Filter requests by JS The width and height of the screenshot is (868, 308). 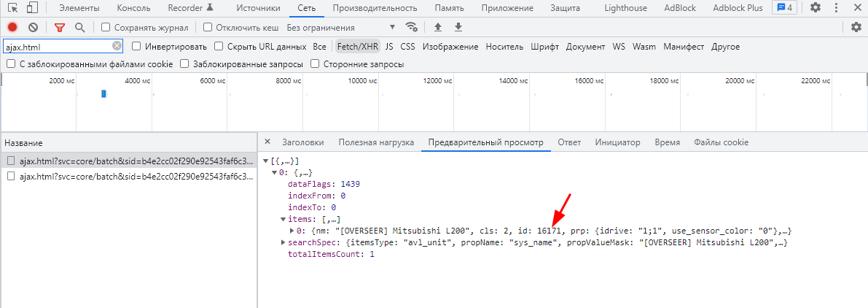(x=389, y=47)
